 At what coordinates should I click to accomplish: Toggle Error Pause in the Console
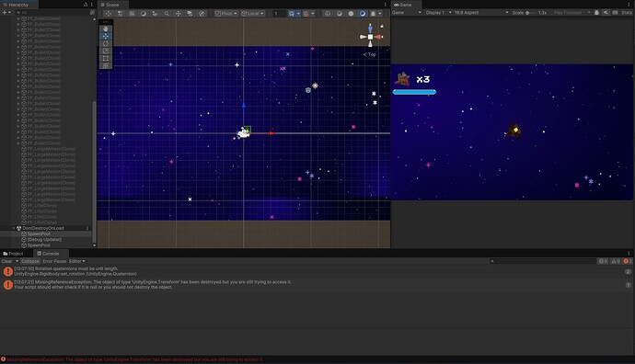click(x=54, y=261)
